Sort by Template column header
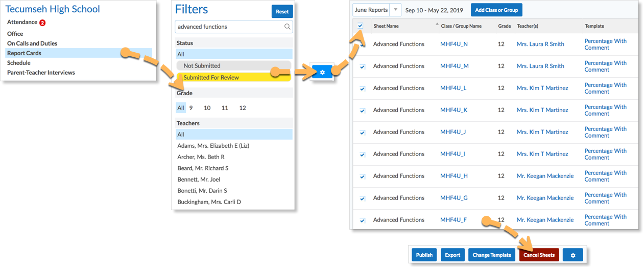The image size is (644, 267). pyautogui.click(x=594, y=26)
